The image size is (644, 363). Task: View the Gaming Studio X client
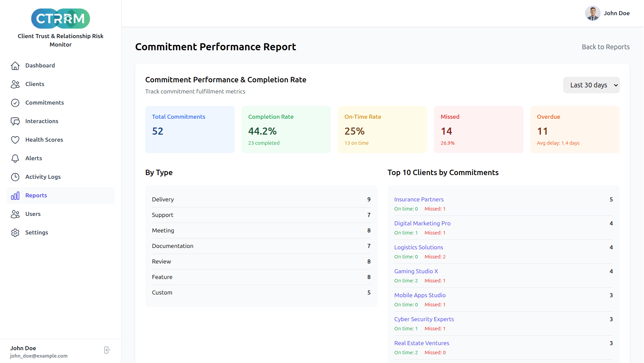pyautogui.click(x=416, y=271)
